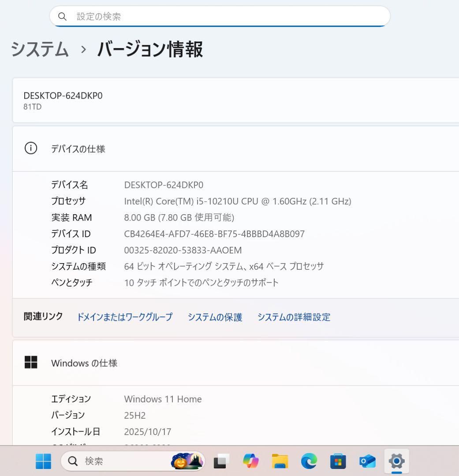Open the システムの保護 link
The image size is (459, 476).
click(x=215, y=317)
